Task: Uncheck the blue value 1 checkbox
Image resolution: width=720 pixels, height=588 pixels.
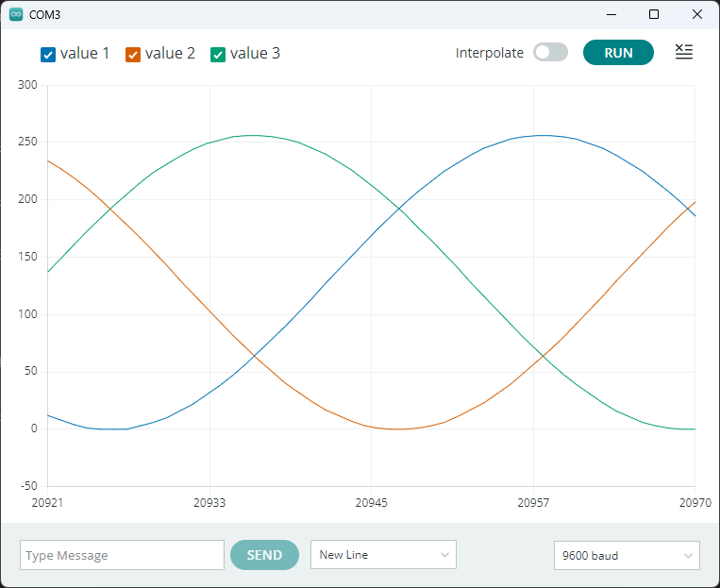Action: click(x=48, y=55)
